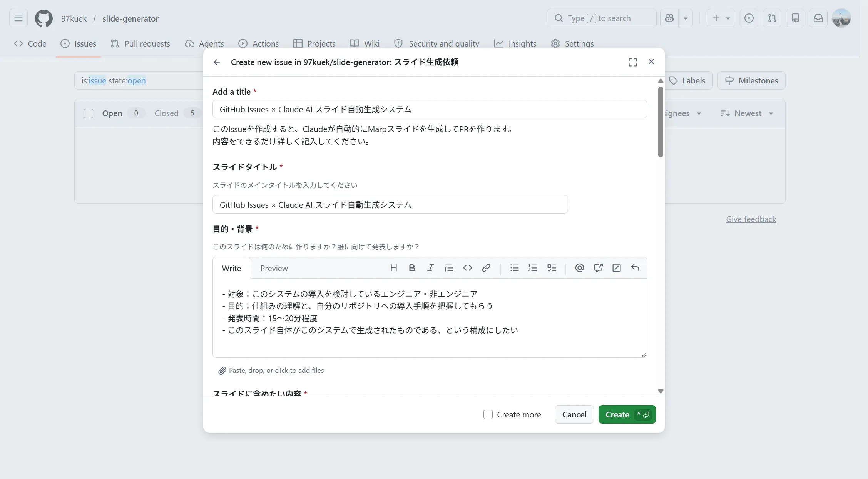The width and height of the screenshot is (868, 479).
Task: Close the create issue dialog
Action: (651, 62)
